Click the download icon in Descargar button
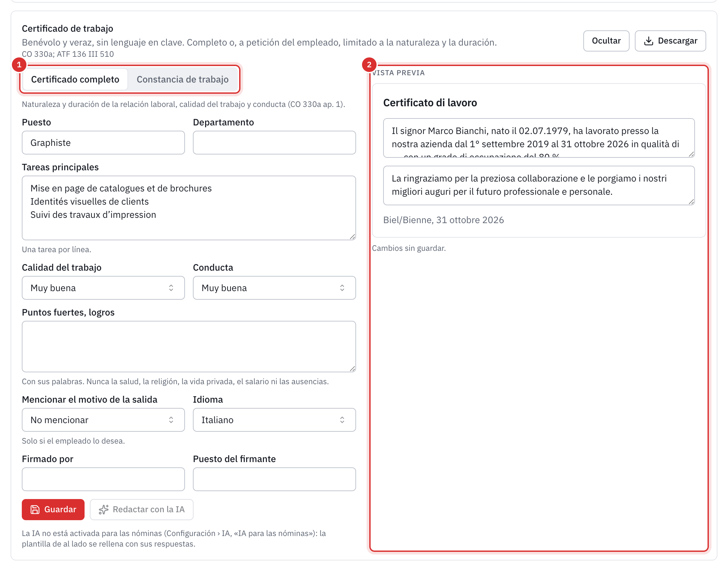This screenshot has height=571, width=728. click(x=648, y=41)
